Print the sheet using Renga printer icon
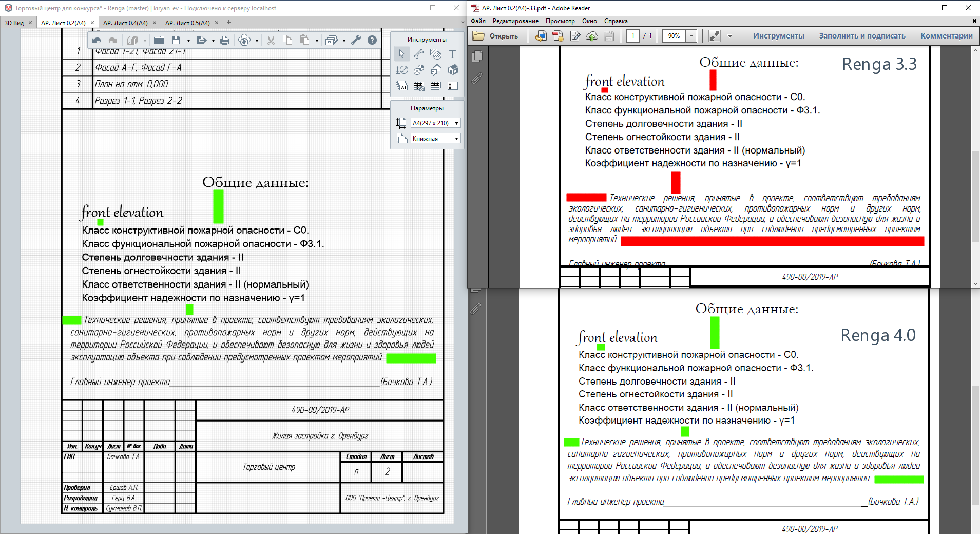 tap(225, 40)
